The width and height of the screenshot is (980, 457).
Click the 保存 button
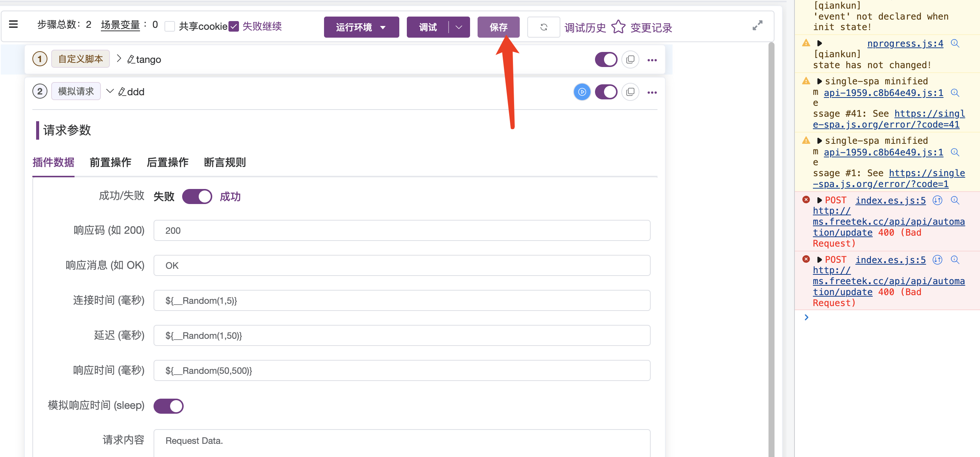click(498, 27)
